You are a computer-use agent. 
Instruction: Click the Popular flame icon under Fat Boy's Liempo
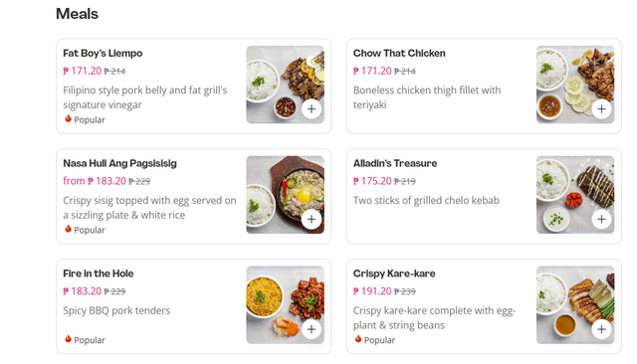coord(68,118)
